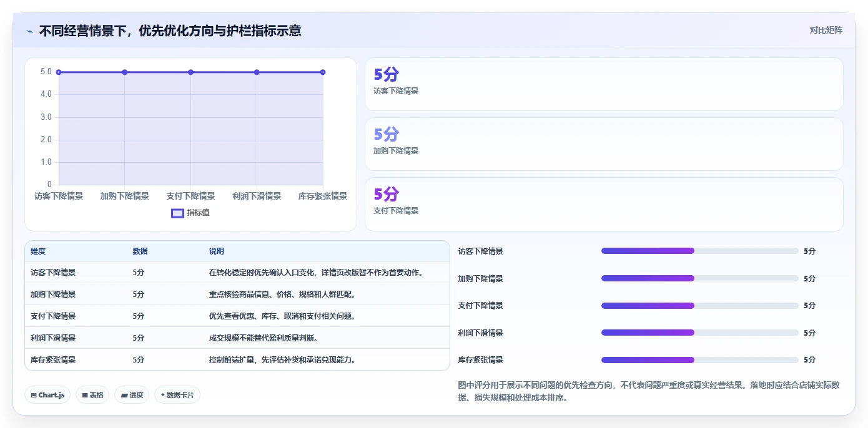Click description '优先查看优惠、库存、取消和支付相关问题。'
Image resolution: width=868 pixels, height=428 pixels.
pos(282,316)
